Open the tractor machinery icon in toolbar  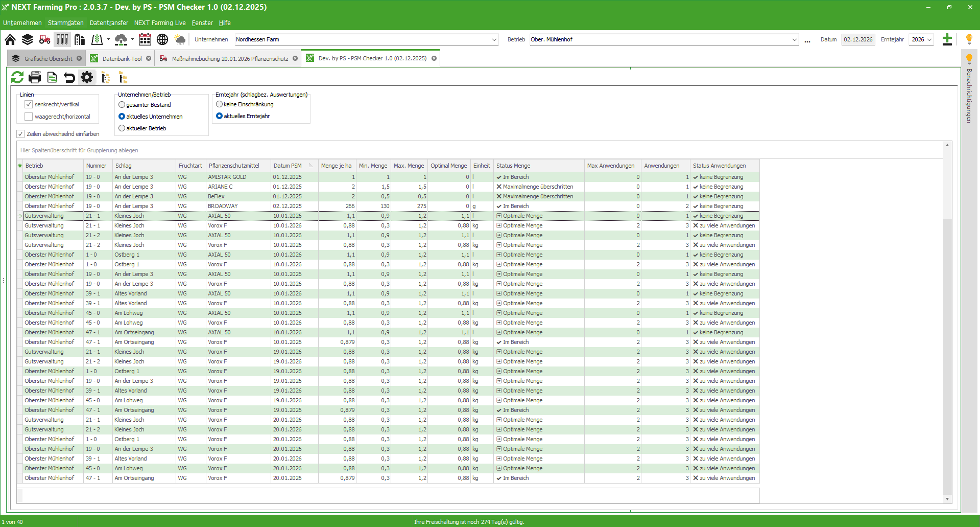click(x=45, y=39)
